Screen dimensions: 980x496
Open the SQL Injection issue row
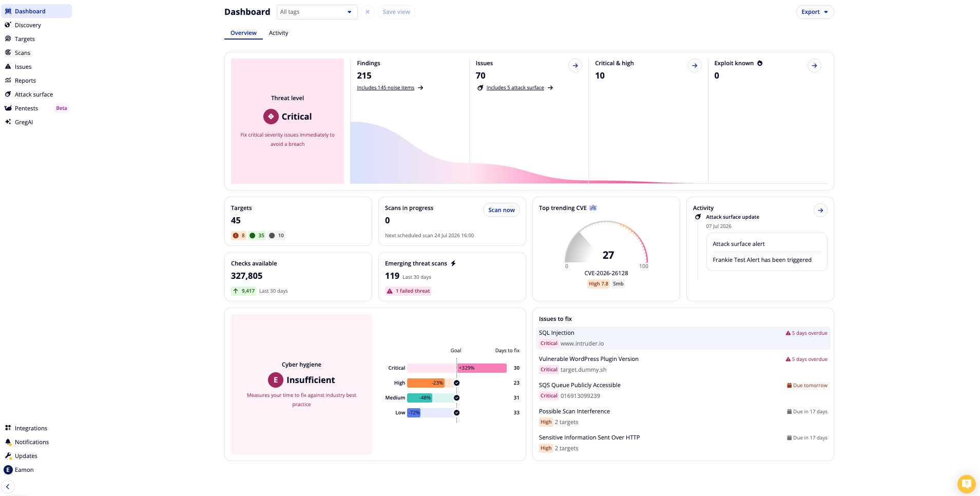pos(683,338)
